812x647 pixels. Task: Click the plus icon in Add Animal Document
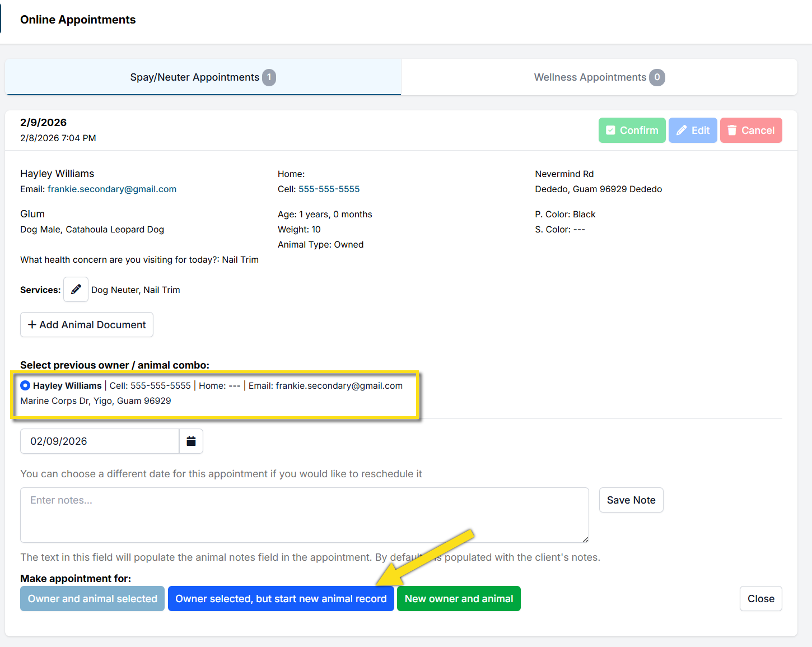32,325
